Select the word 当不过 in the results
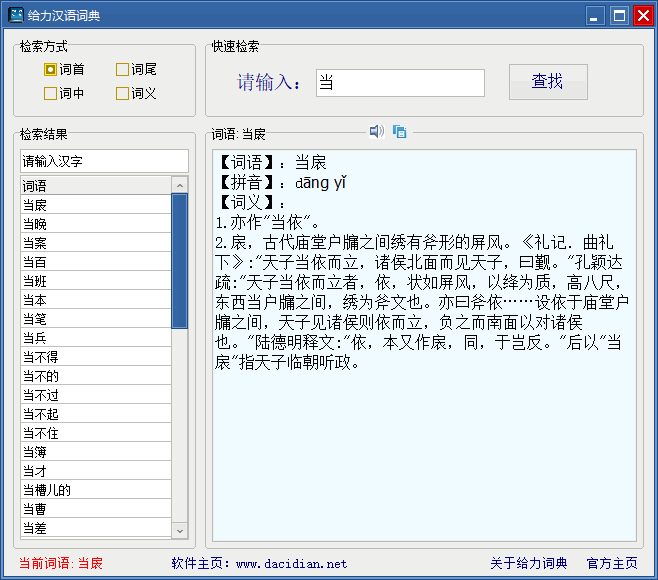Viewport: 658px width, 580px height. point(96,395)
